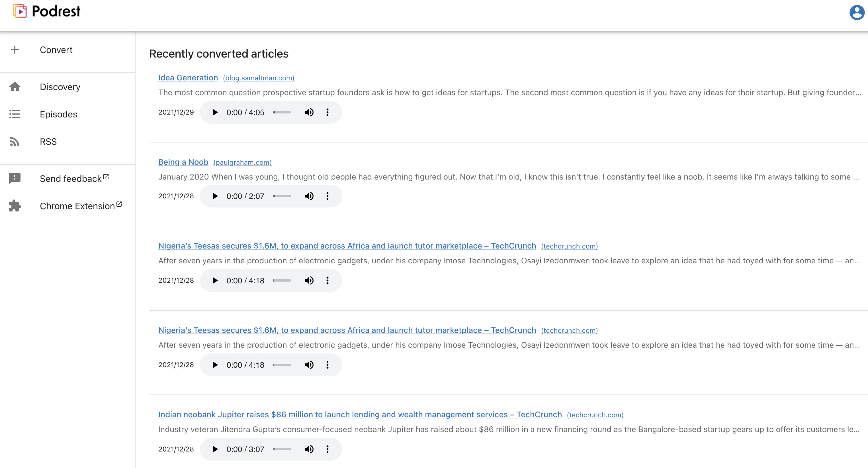Click the Discovery home icon

pos(15,87)
